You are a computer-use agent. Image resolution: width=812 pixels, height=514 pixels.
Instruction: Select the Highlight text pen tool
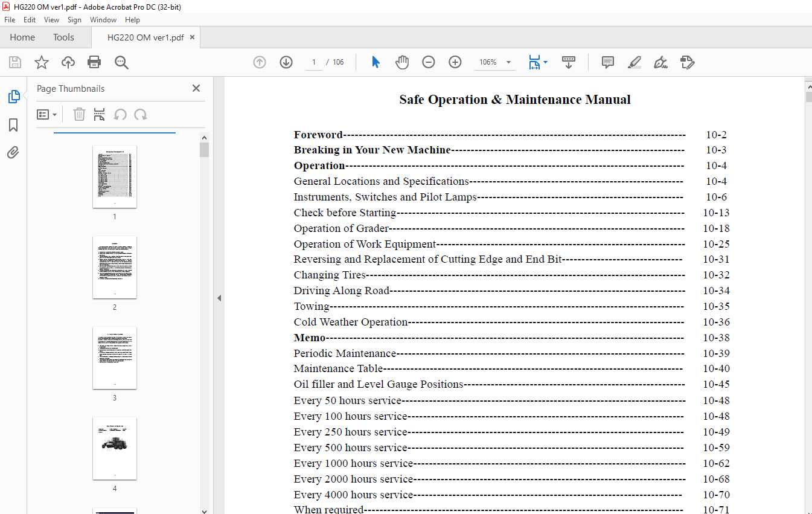tap(634, 62)
